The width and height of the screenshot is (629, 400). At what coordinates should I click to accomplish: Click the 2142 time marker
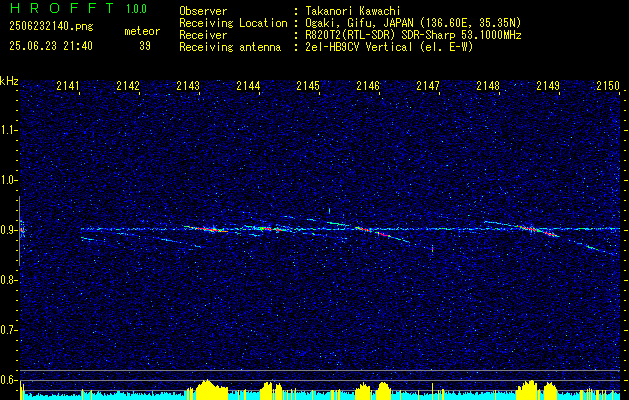(128, 85)
